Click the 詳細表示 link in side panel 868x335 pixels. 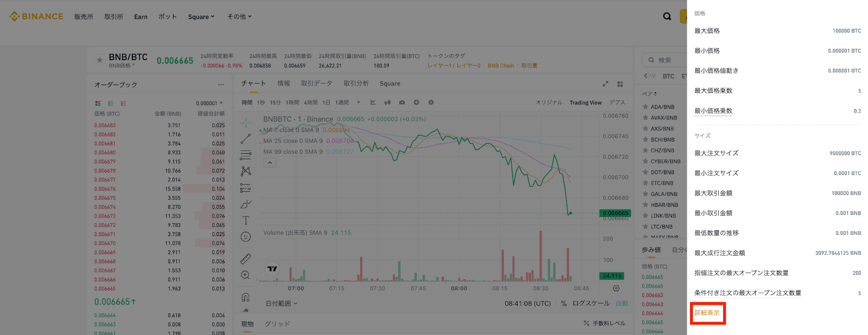pyautogui.click(x=707, y=313)
